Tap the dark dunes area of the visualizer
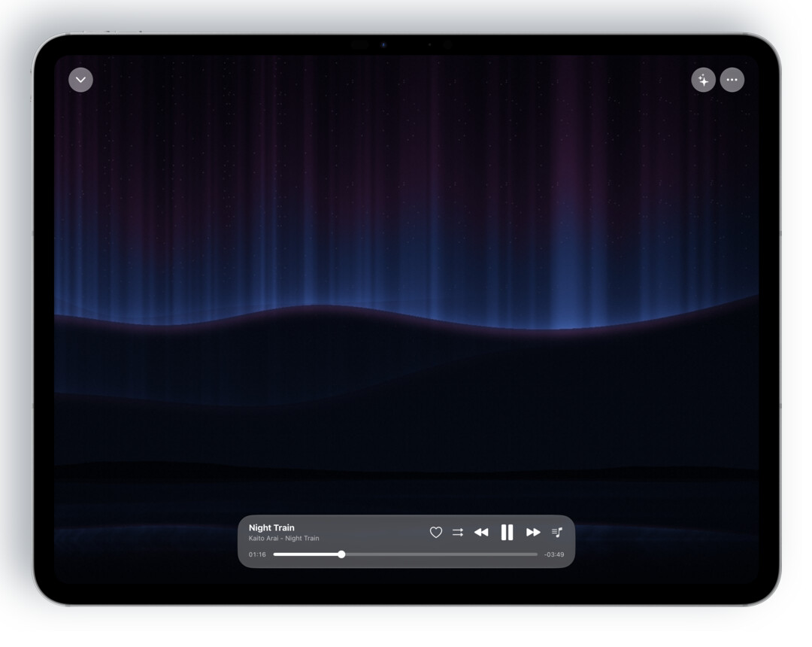This screenshot has height=647, width=812. click(x=406, y=415)
